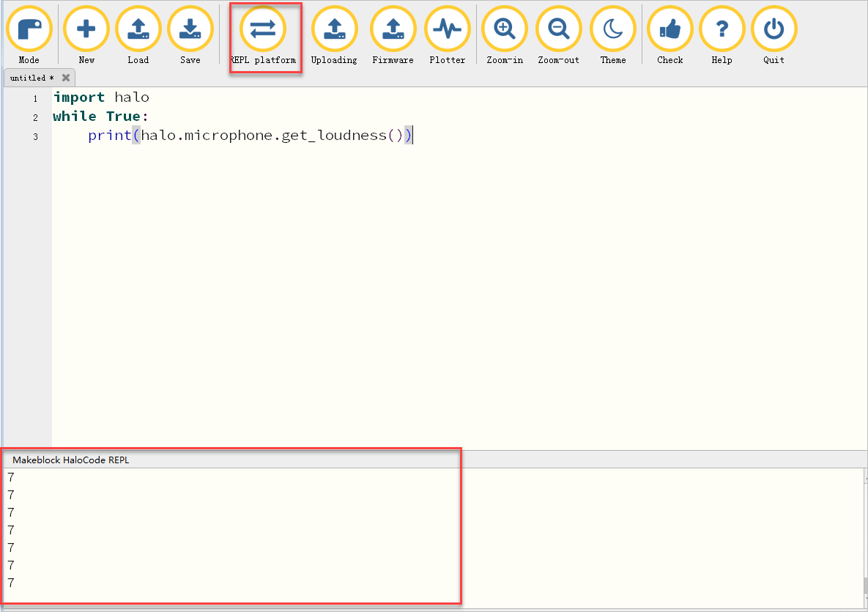Image resolution: width=868 pixels, height=612 pixels.
Task: Click the Load file icon
Action: coord(138,29)
